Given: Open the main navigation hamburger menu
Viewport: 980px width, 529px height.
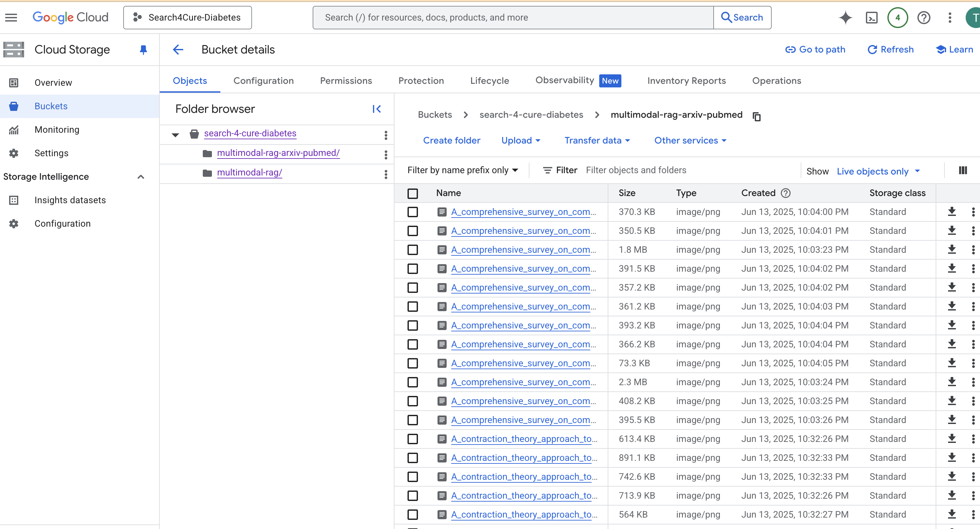Looking at the screenshot, I should click(11, 18).
